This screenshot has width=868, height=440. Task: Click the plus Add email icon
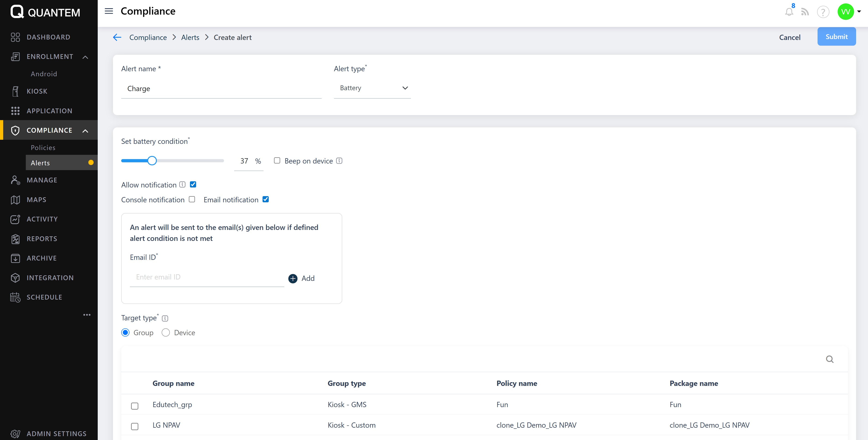(293, 279)
